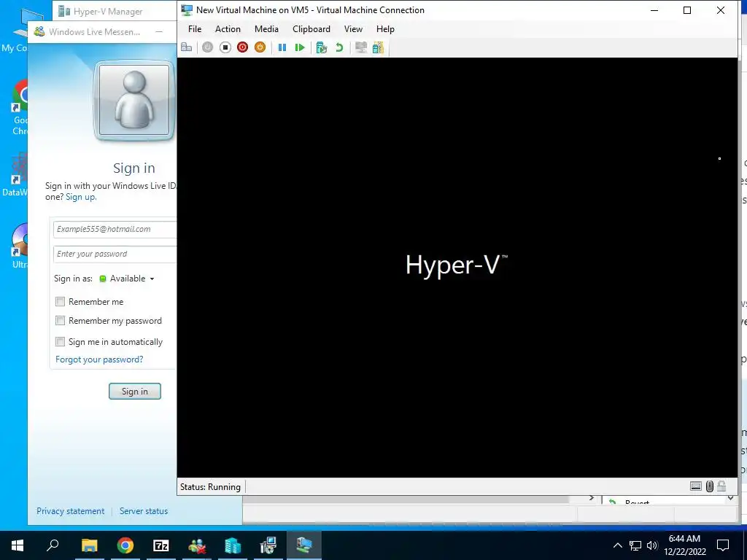The image size is (747, 560).
Task: Click the Hyper-V VM display screen
Action: pyautogui.click(x=457, y=267)
